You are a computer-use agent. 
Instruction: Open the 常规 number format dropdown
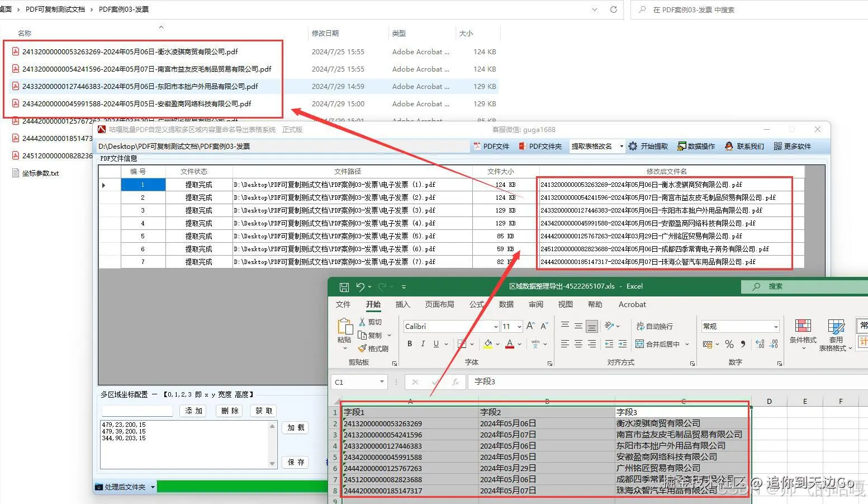pos(776,327)
